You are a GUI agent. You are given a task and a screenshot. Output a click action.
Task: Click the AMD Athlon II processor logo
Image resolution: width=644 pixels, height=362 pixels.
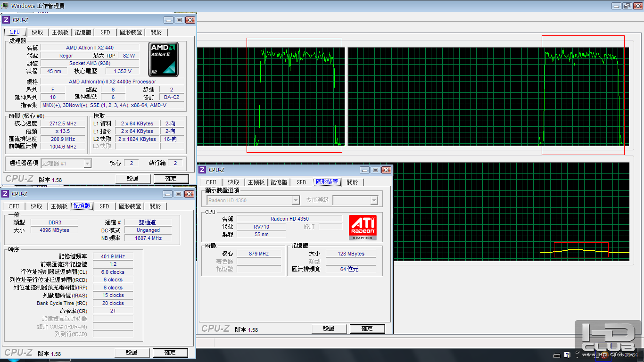tap(164, 59)
